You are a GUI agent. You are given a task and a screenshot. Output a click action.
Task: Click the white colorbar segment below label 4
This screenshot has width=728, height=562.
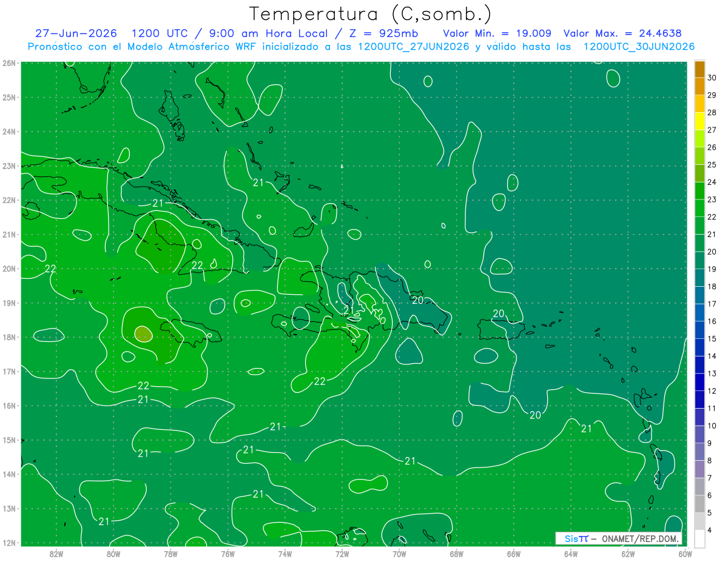click(x=699, y=538)
